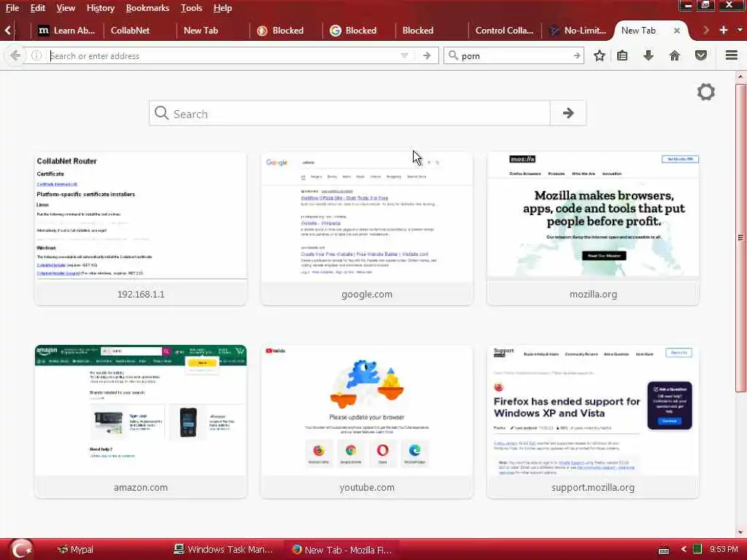Viewport: 747px width, 560px height.
Task: Switch to the Control Colla... tab
Action: coord(504,31)
